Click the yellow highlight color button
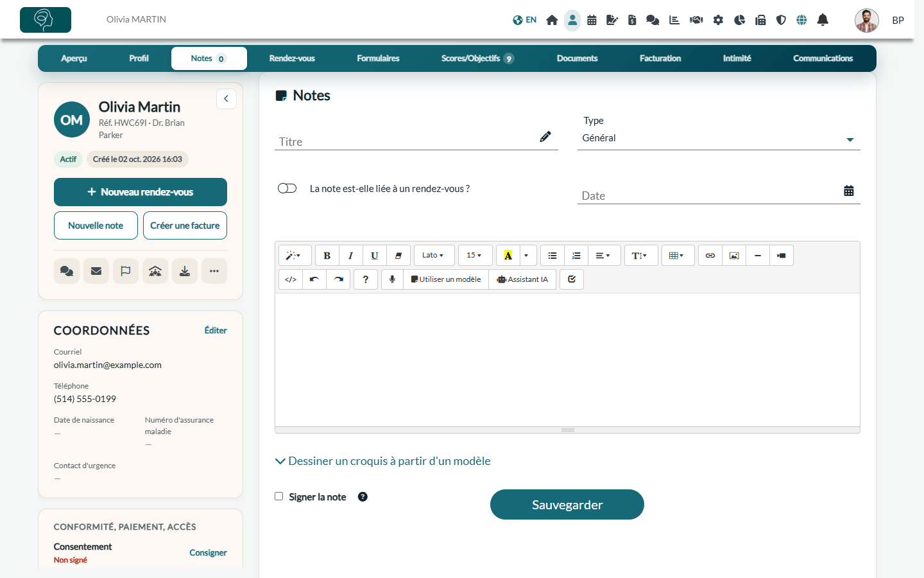The width and height of the screenshot is (924, 578). click(508, 256)
